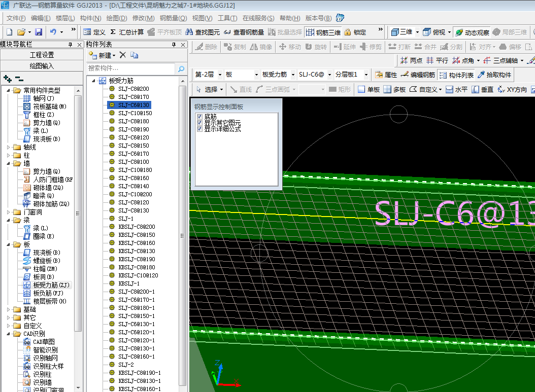Expand the 基础 folder

tap(9, 309)
